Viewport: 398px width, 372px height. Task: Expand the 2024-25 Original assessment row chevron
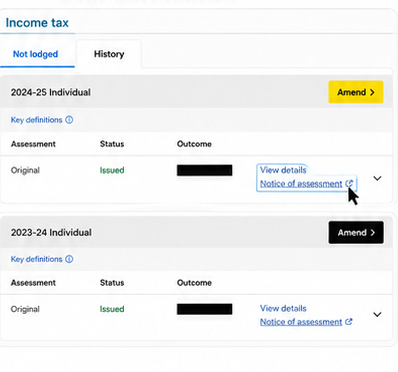point(377,178)
